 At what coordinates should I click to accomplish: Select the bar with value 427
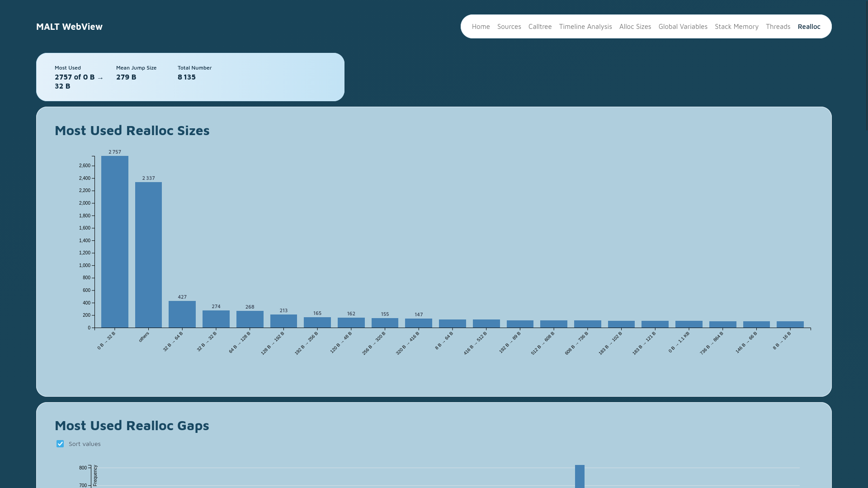[x=182, y=314]
